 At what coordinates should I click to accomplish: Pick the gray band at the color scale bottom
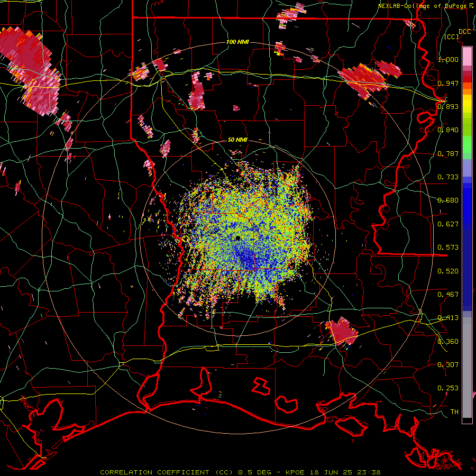coord(467,368)
